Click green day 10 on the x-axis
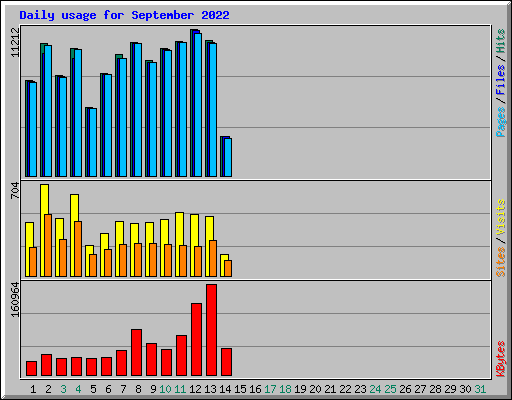 click(x=165, y=389)
